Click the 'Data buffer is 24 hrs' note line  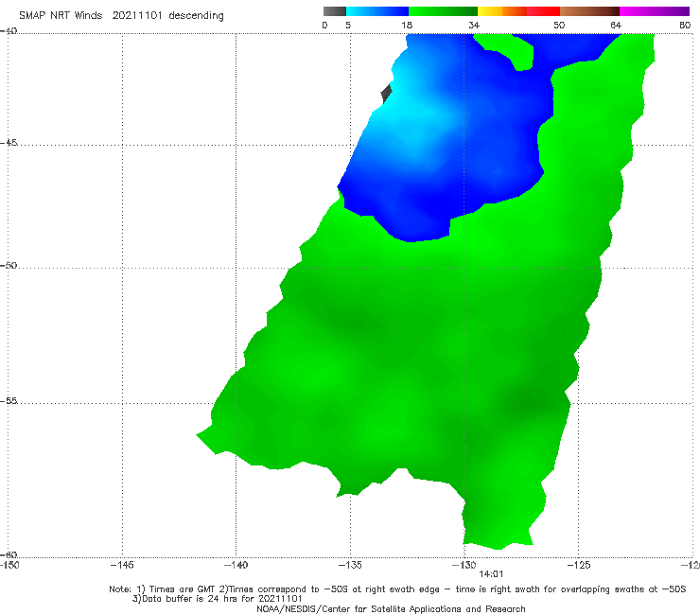[217, 599]
